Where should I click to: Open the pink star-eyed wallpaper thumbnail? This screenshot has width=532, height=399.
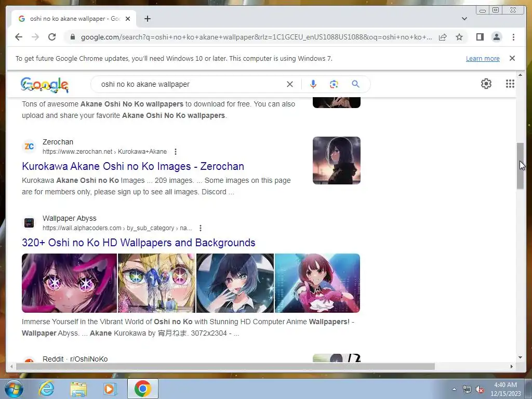pyautogui.click(x=69, y=283)
